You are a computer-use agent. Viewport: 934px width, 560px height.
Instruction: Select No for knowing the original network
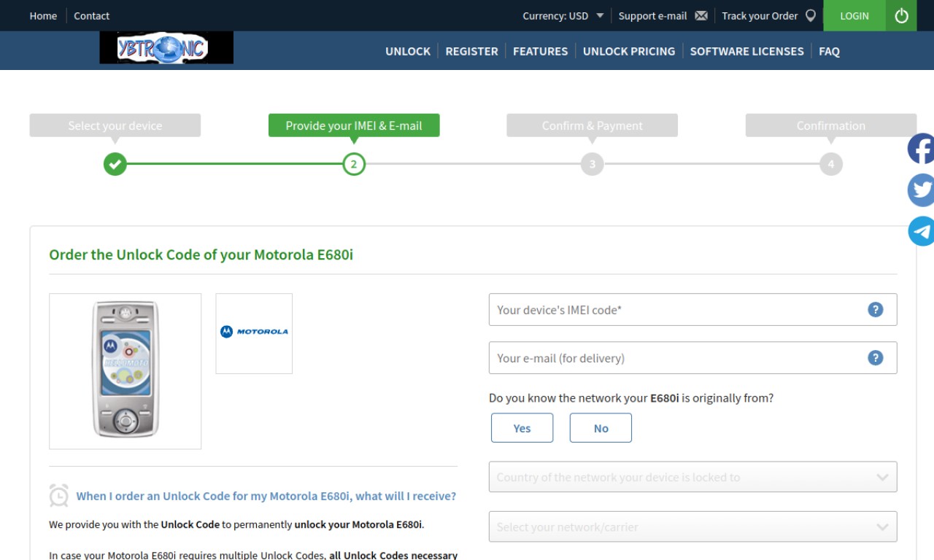(601, 428)
